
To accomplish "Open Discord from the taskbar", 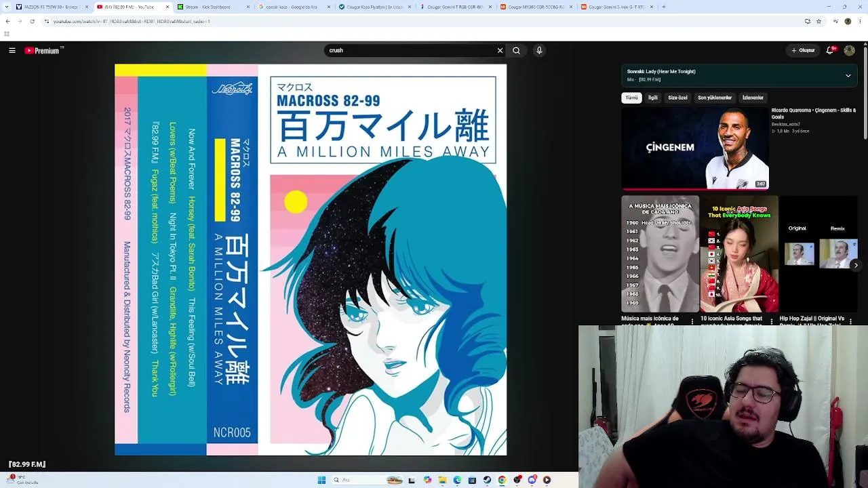I will [x=532, y=480].
